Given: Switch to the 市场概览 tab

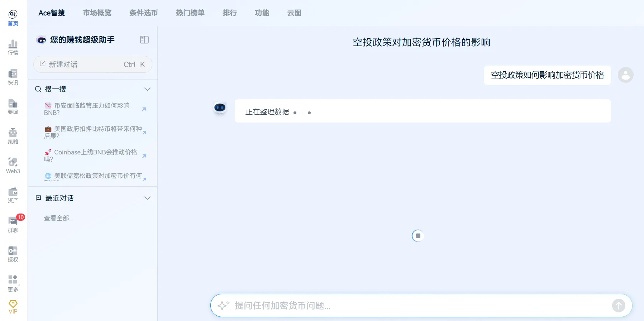Looking at the screenshot, I should coord(97,13).
